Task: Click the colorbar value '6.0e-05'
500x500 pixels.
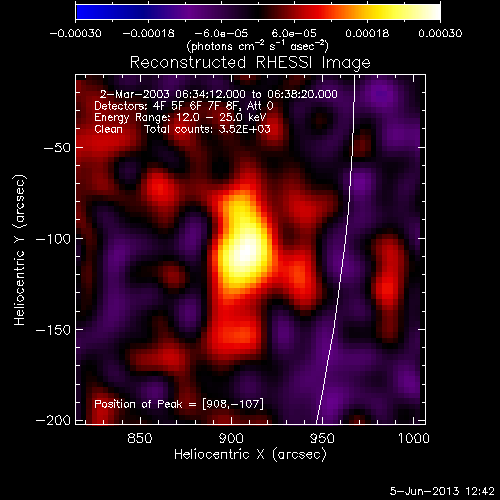Action: [x=294, y=33]
